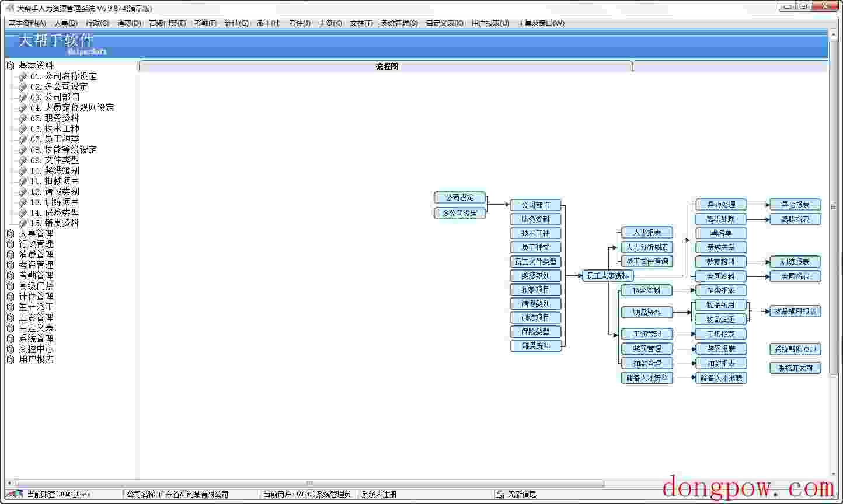843x504 pixels.
Task: Click the 系统未注册 status text
Action: tap(379, 495)
